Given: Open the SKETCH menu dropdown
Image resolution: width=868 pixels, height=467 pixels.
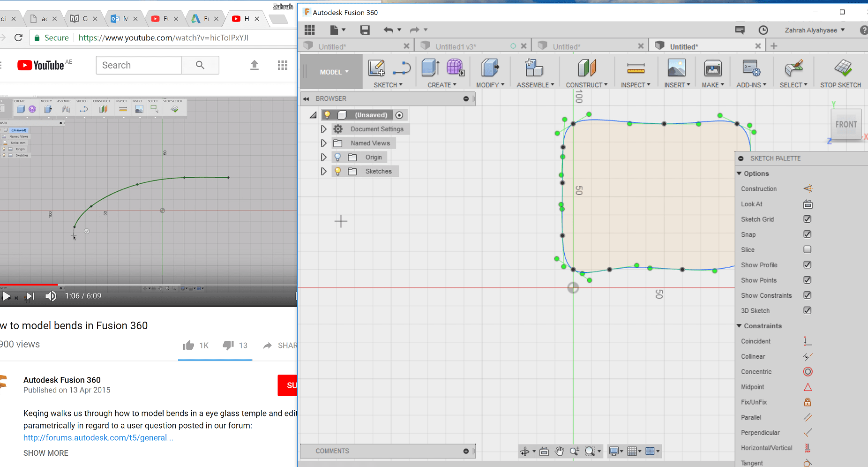Looking at the screenshot, I should 388,85.
